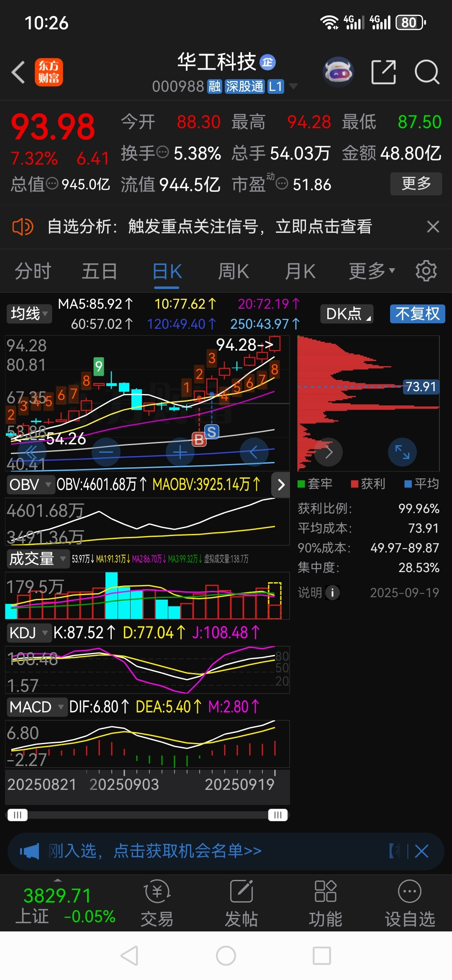Tap the 更多 quote details button
Screen dimensions: 452x980
tap(416, 183)
